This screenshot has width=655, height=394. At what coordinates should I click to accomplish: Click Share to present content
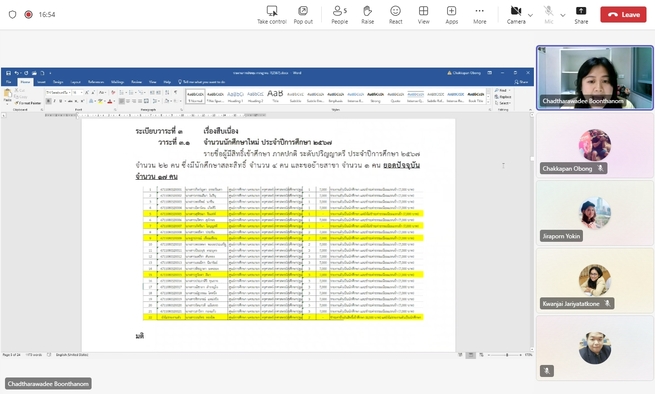pos(581,15)
